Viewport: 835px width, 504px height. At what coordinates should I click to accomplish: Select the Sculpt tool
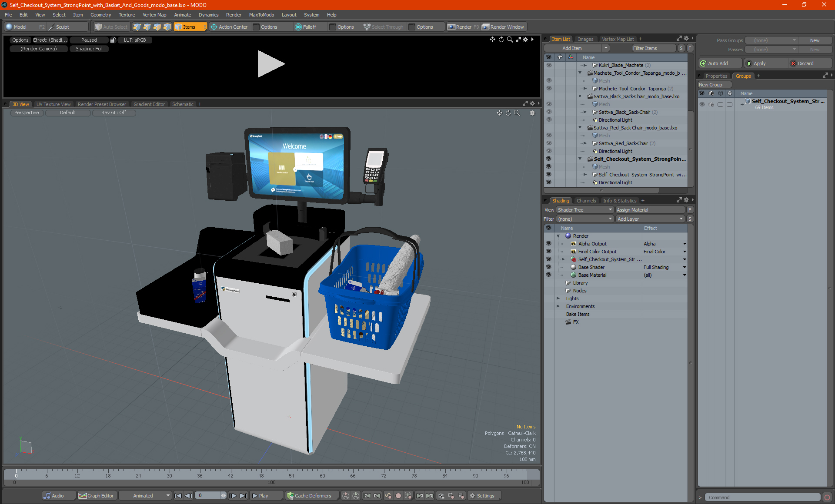click(67, 27)
